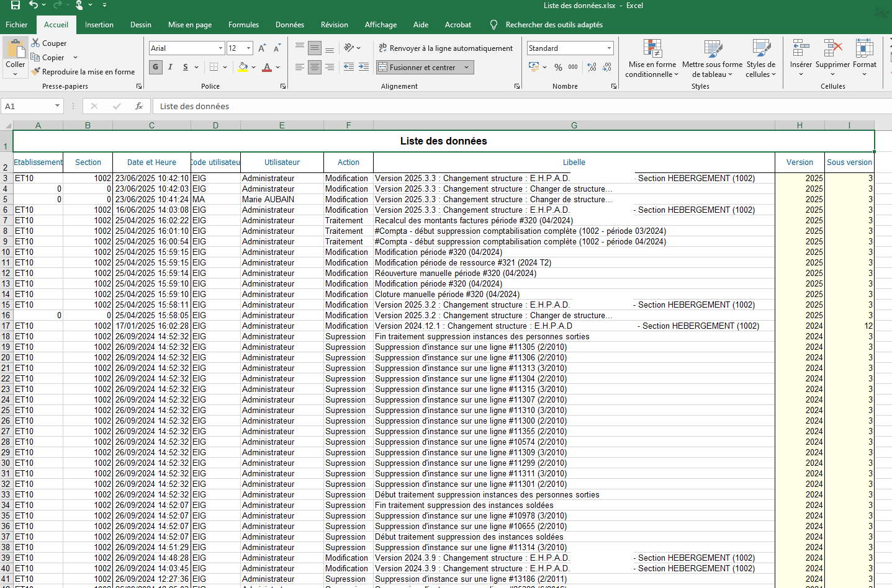Toggle bold (G) formatting

point(155,67)
